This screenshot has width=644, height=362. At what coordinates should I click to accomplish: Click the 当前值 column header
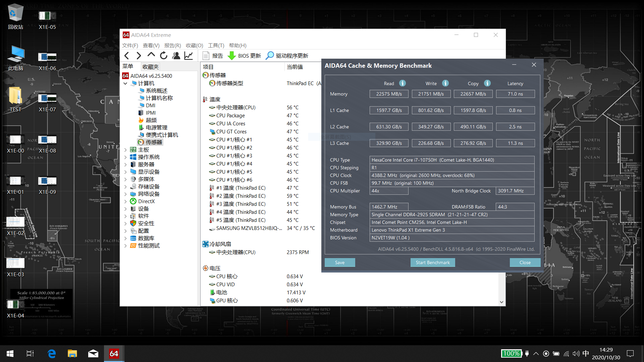click(x=295, y=67)
